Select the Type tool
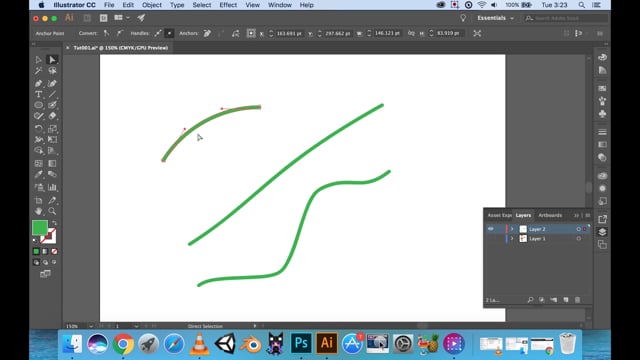 [x=38, y=94]
